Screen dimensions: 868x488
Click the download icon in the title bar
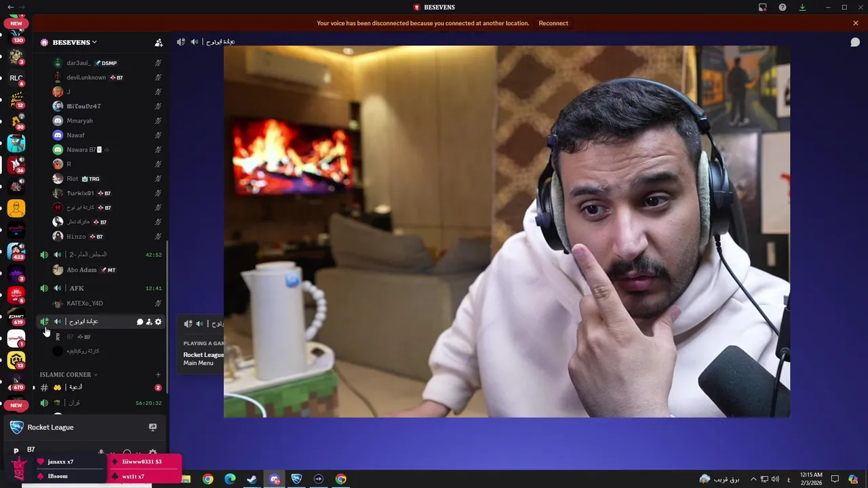pos(802,7)
